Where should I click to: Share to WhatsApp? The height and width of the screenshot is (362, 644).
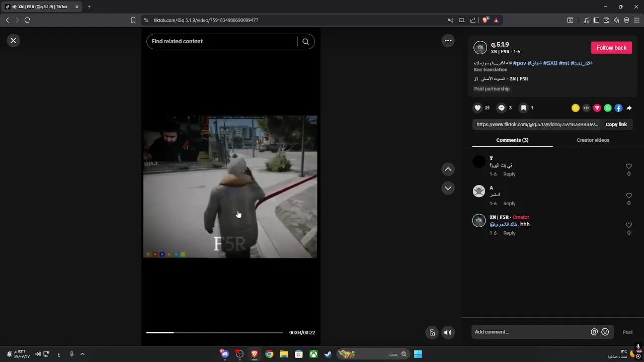608,108
